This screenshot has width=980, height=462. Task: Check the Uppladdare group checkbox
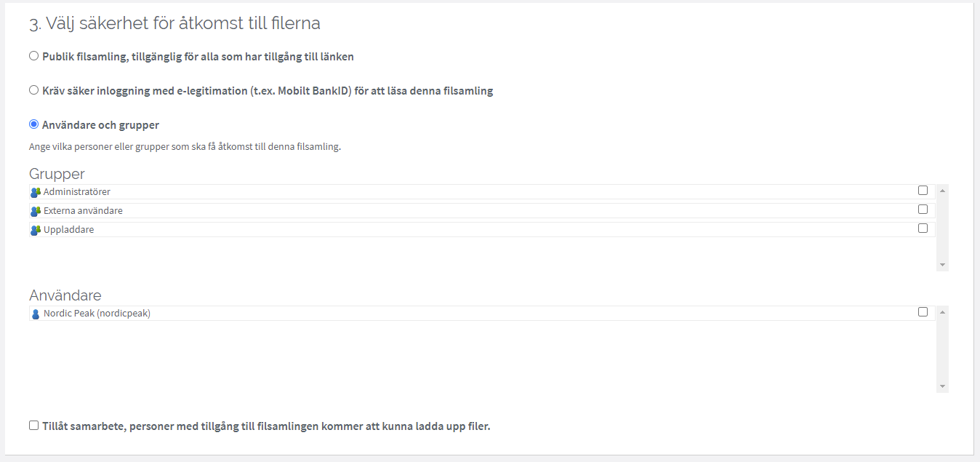point(923,228)
